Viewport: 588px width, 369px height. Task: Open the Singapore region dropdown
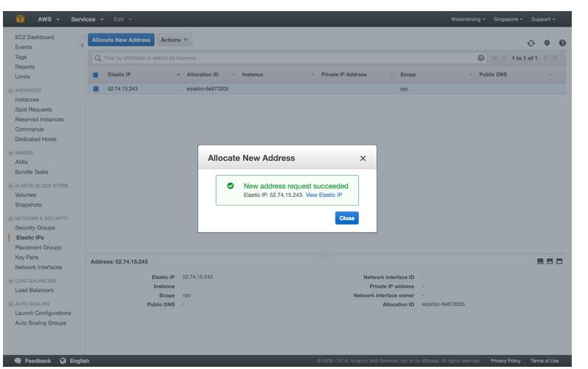pyautogui.click(x=508, y=19)
